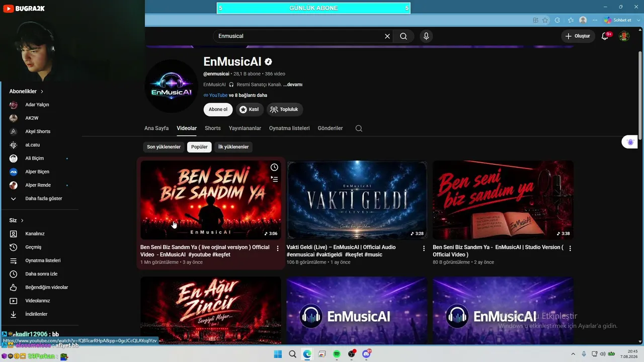Open options menu for Vakti Geldi video
This screenshot has height=362, width=644.
pyautogui.click(x=424, y=248)
